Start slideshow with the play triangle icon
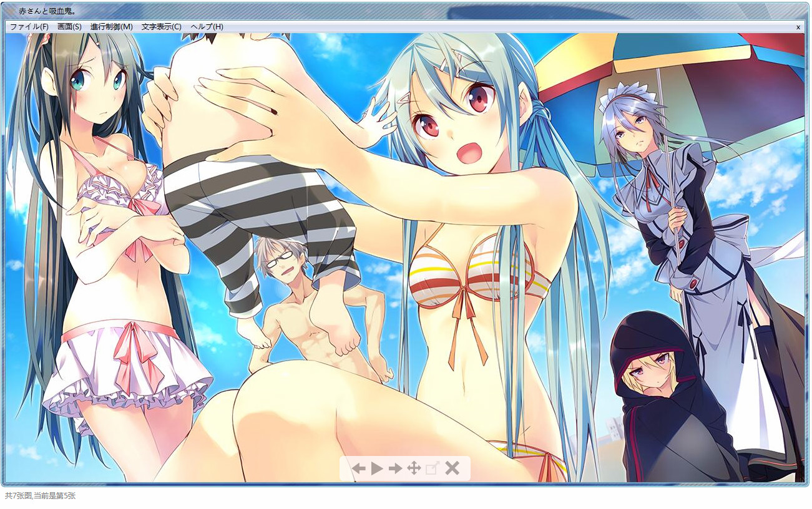This screenshot has width=812, height=509. click(377, 468)
